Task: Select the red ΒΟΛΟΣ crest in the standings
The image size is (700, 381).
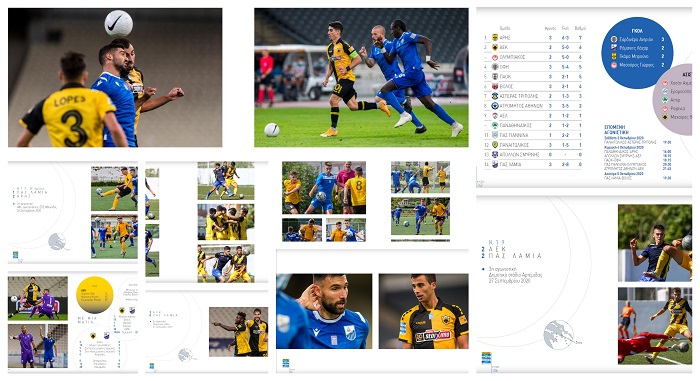Action: coord(495,86)
